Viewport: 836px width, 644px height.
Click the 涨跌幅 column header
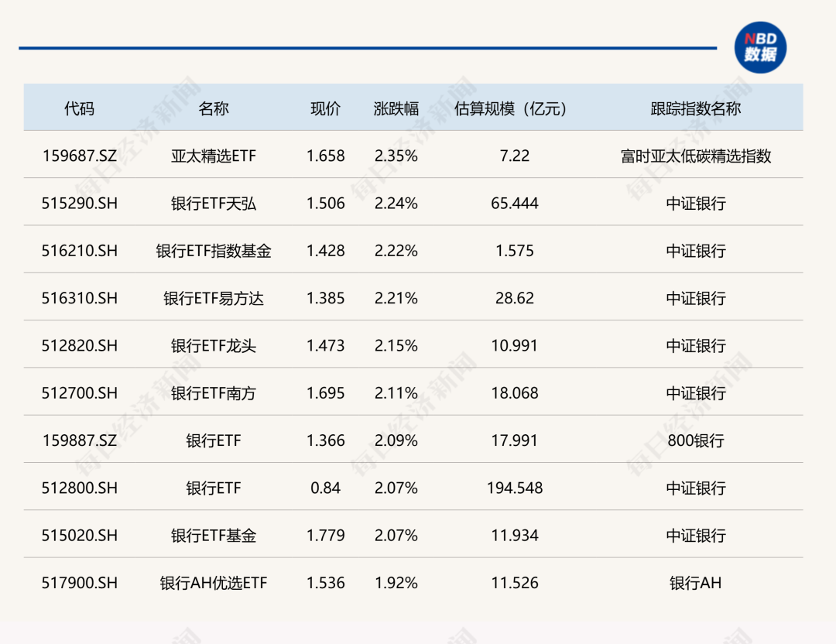pyautogui.click(x=395, y=109)
